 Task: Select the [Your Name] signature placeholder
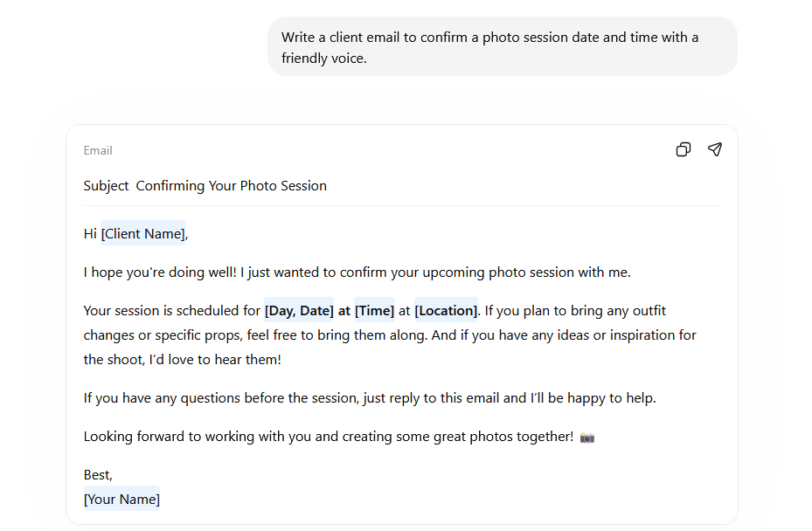[x=121, y=500]
